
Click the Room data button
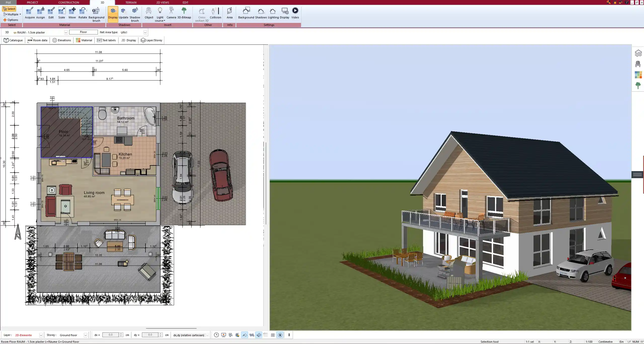click(37, 40)
